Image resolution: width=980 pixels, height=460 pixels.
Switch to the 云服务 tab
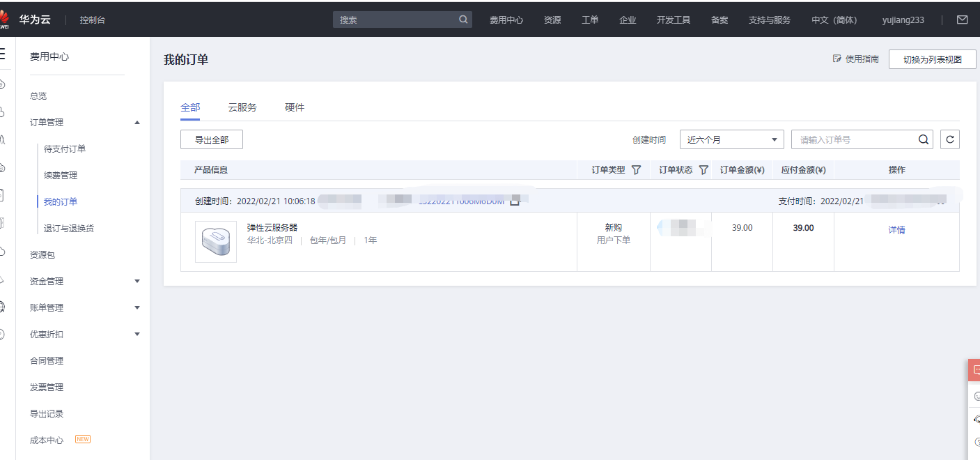(x=242, y=107)
